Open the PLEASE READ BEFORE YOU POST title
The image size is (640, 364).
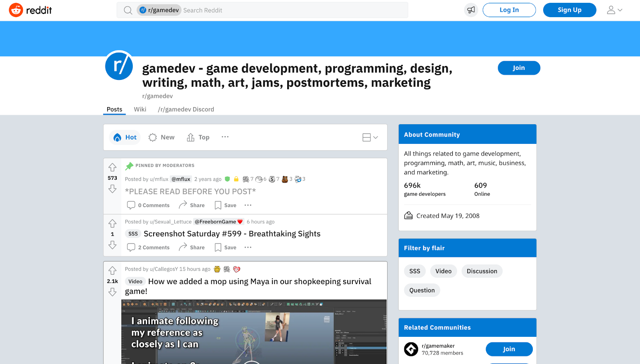190,192
